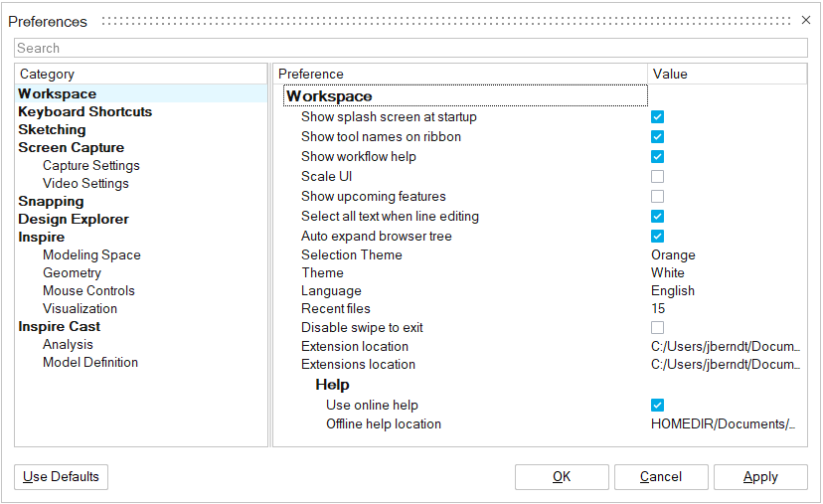Select Keyboard Shortcuts category

tap(84, 112)
